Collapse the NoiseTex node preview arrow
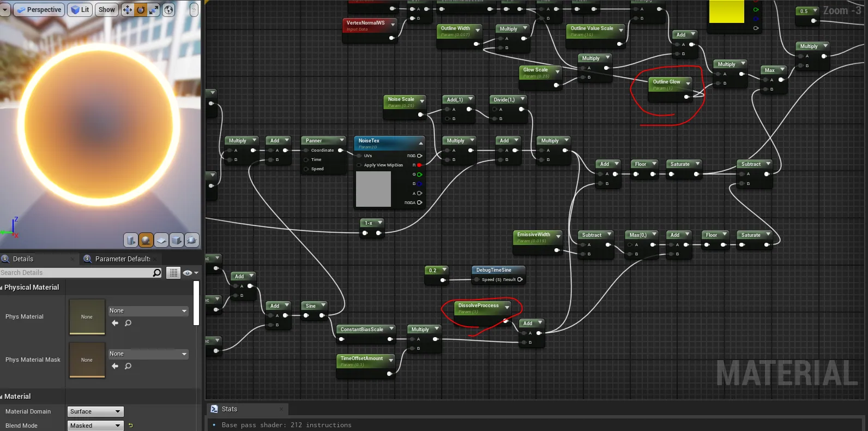 [420, 143]
